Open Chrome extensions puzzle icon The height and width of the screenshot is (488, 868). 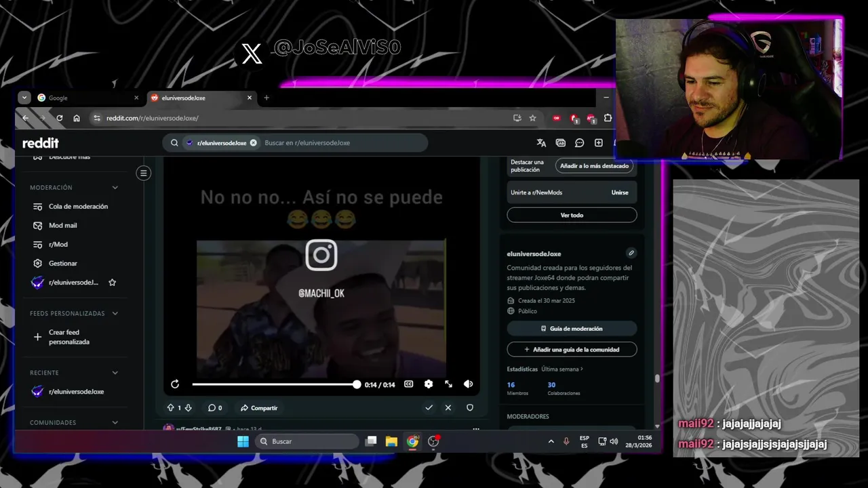(608, 118)
